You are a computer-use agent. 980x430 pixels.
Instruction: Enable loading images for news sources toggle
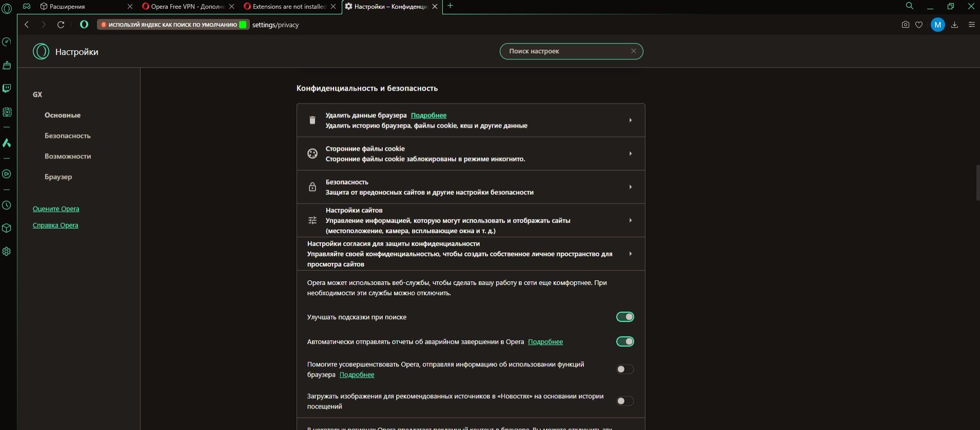coord(625,401)
